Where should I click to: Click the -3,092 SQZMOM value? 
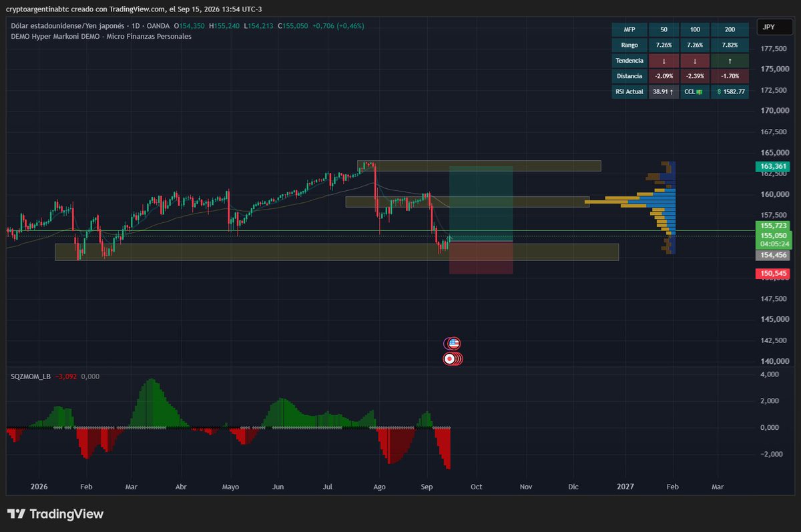click(x=65, y=376)
